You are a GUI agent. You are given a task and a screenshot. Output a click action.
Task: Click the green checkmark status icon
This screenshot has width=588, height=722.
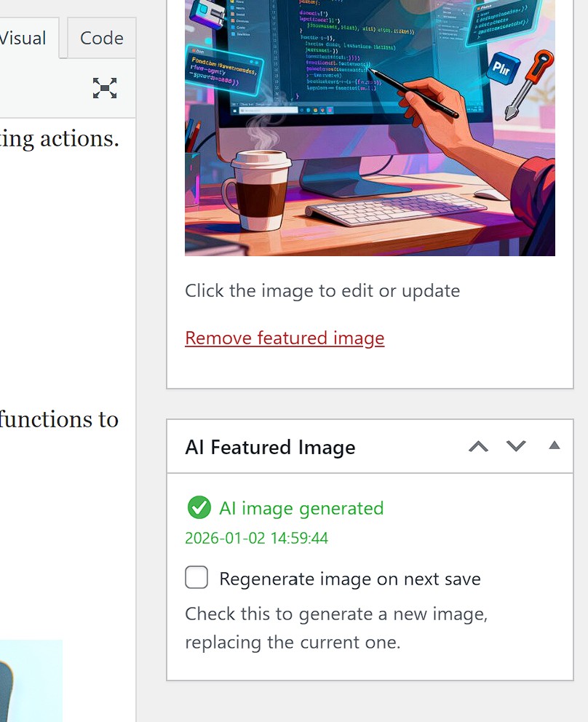(x=199, y=508)
